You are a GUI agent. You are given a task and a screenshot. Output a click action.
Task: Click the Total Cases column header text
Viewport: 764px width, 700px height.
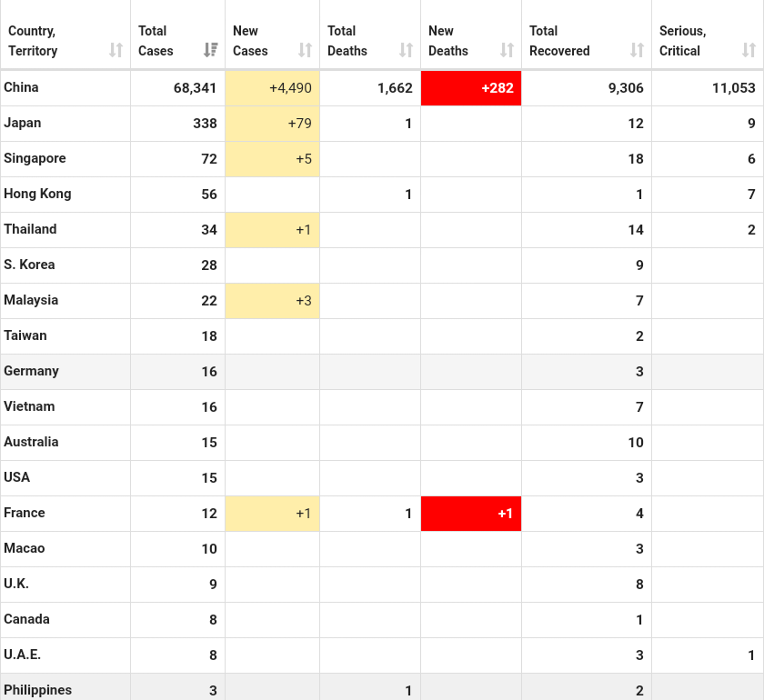click(156, 41)
